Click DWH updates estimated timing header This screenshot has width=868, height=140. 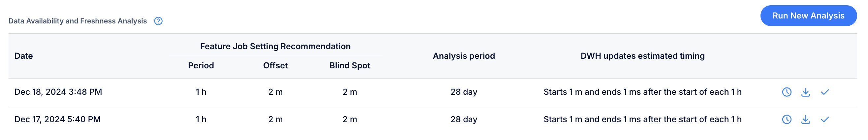tap(642, 56)
